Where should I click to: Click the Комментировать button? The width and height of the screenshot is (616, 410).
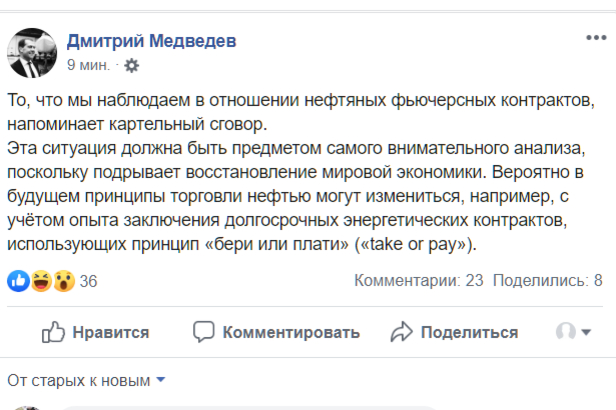pos(276,332)
